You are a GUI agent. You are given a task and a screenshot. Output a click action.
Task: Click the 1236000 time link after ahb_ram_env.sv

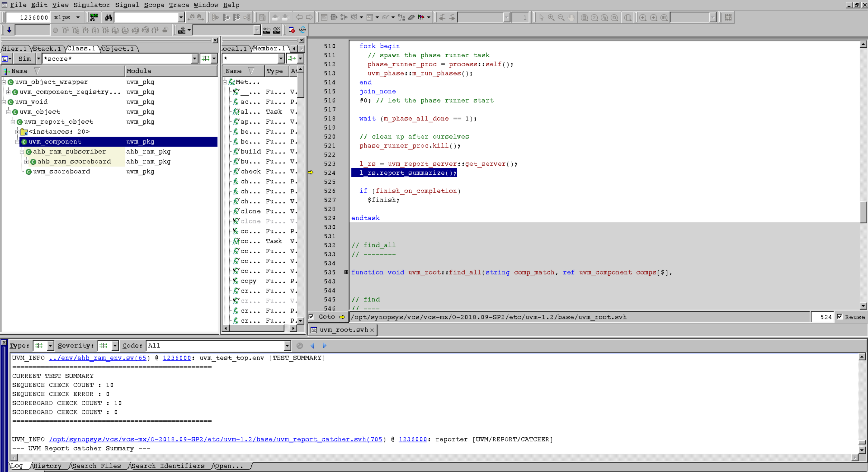click(177, 358)
